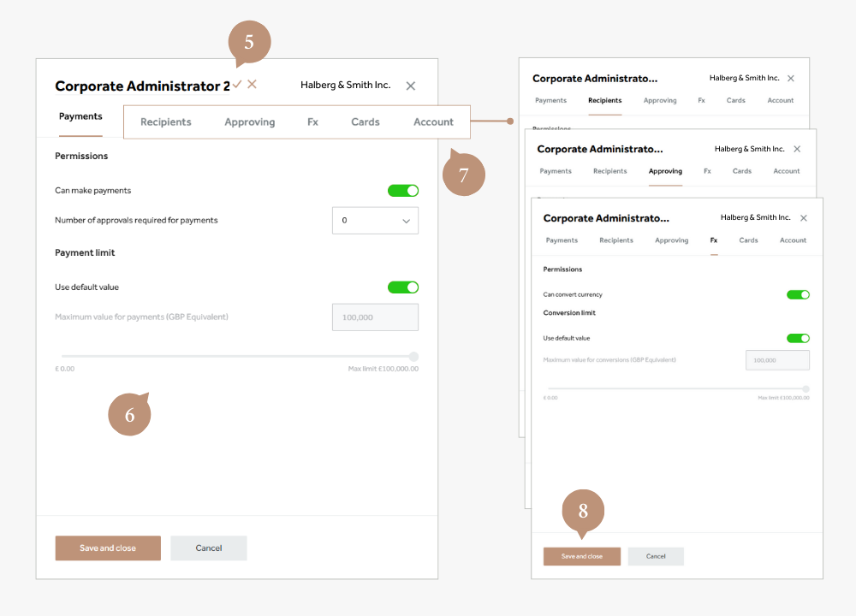Select Cards tab in the Fx dialog
856x616 pixels.
coord(748,240)
